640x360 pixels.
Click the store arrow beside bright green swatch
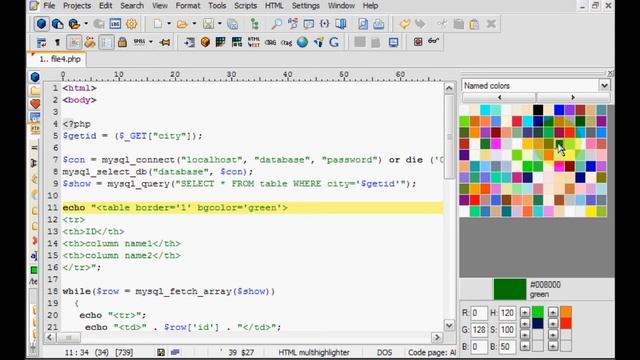coord(524,313)
